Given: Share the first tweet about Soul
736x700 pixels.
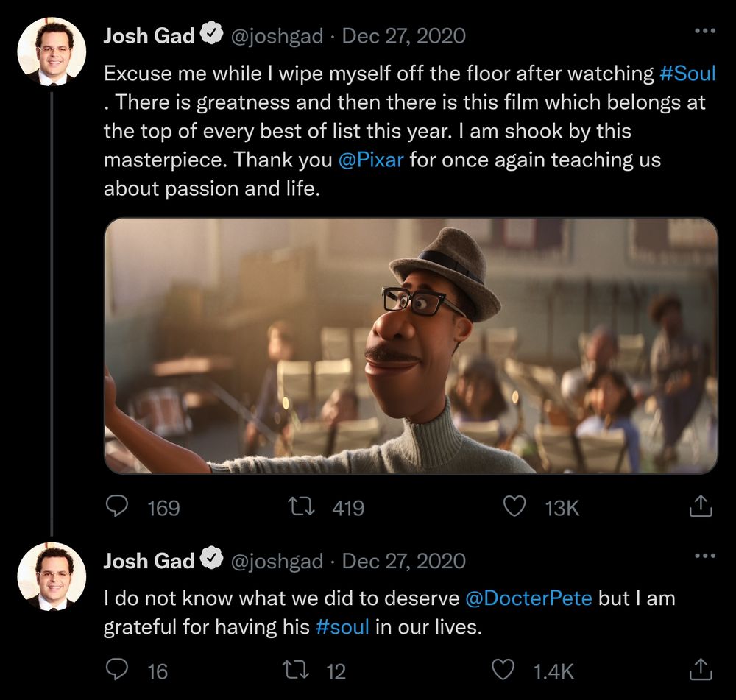Looking at the screenshot, I should click(x=700, y=507).
